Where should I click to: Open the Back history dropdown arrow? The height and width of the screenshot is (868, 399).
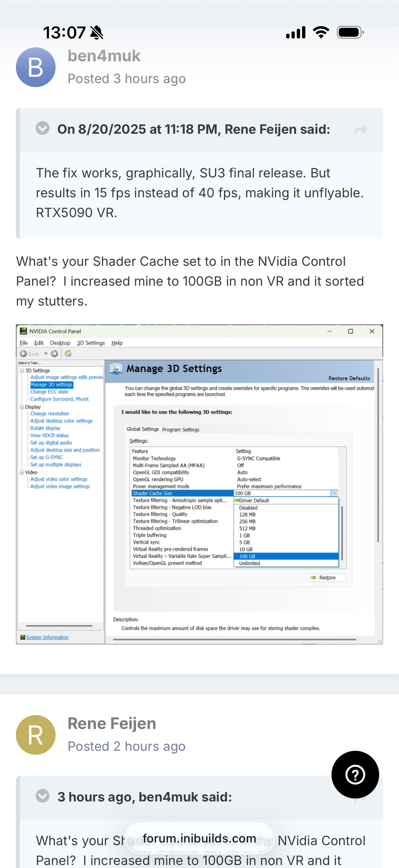pos(46,354)
